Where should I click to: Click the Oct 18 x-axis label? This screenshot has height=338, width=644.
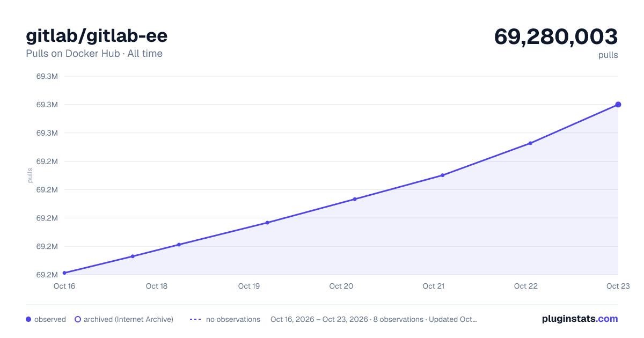click(157, 286)
